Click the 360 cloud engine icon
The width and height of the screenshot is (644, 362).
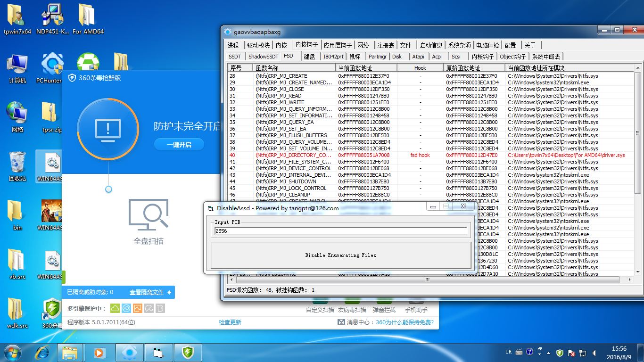(x=115, y=308)
